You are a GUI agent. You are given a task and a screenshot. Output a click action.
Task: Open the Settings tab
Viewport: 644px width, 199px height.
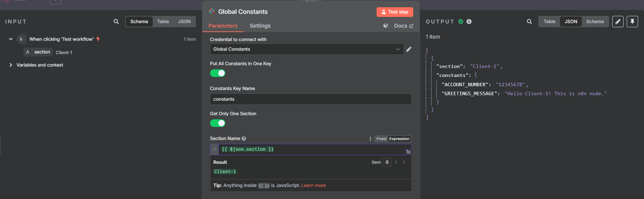pyautogui.click(x=260, y=26)
